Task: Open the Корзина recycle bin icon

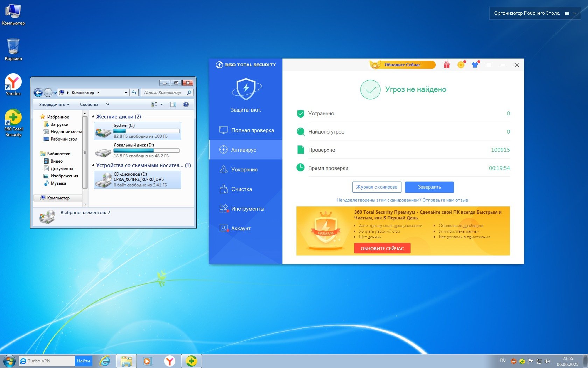Action: 13,49
